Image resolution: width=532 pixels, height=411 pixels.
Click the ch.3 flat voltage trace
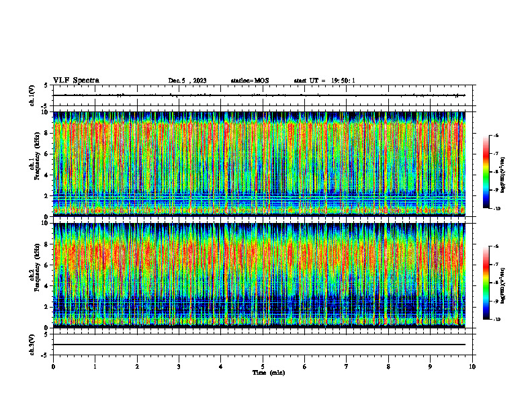(259, 345)
